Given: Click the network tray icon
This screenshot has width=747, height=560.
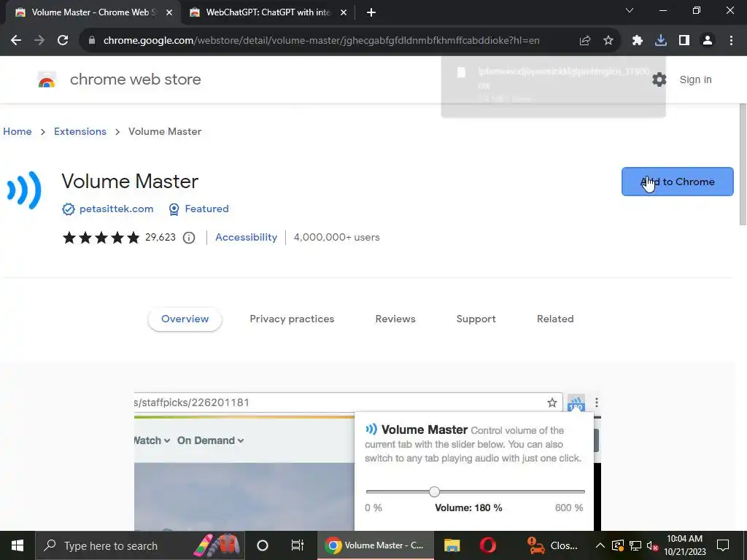Looking at the screenshot, I should [x=635, y=545].
